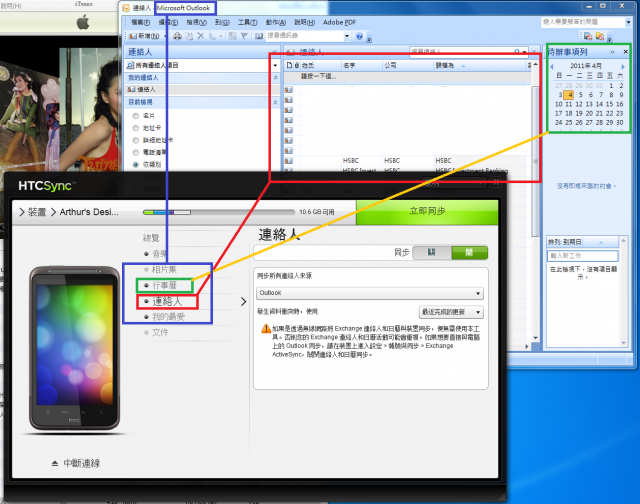Image resolution: width=640 pixels, height=504 pixels.
Task: Click the move-to-folder icon beside Print
Action: pyautogui.click(x=189, y=36)
